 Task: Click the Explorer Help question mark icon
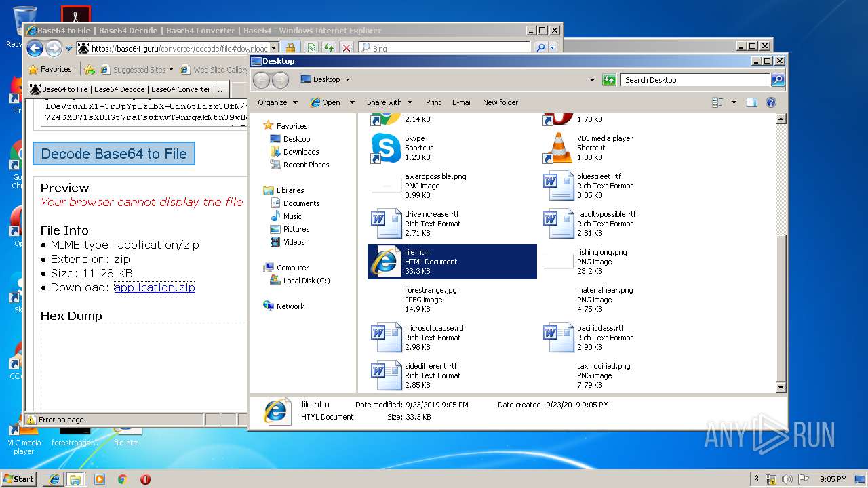point(771,102)
